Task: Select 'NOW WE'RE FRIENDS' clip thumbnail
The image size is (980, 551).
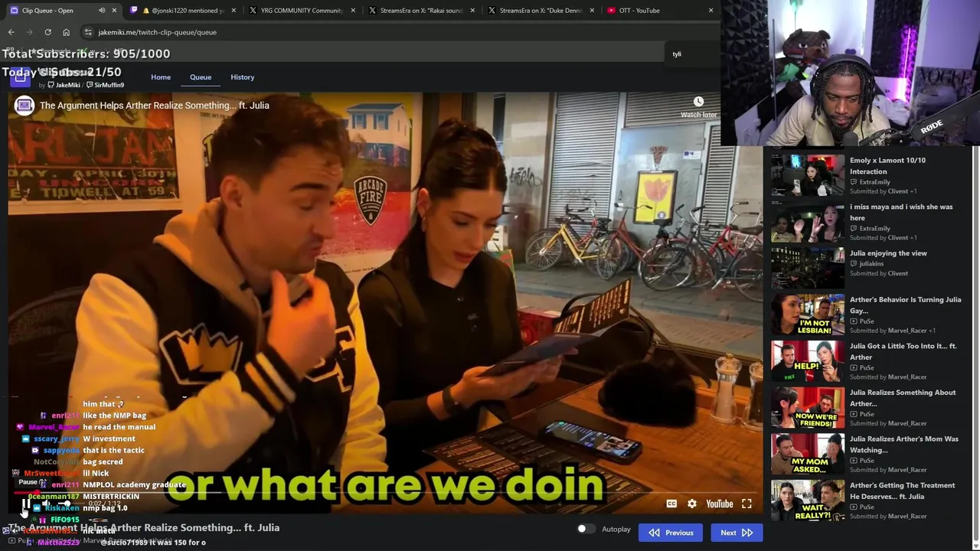Action: tap(808, 408)
